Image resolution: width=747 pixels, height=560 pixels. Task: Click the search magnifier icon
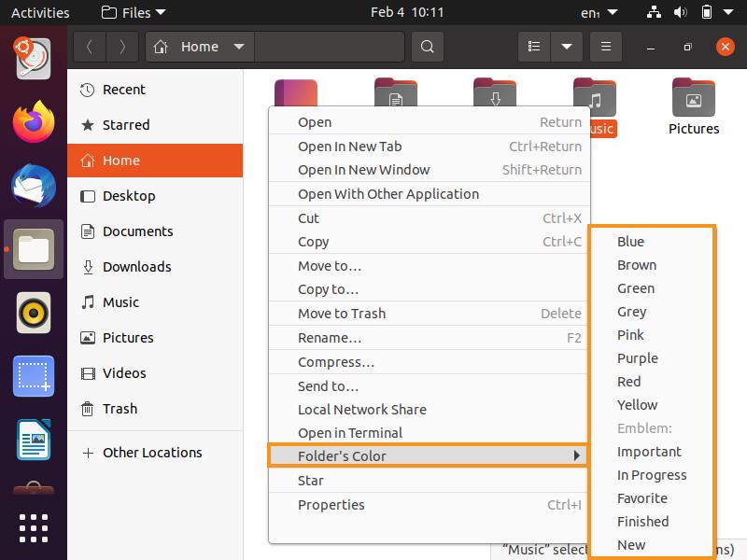[427, 47]
